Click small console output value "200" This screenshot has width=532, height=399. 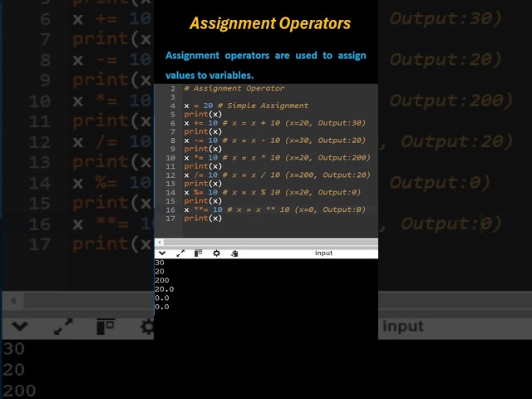coord(162,280)
